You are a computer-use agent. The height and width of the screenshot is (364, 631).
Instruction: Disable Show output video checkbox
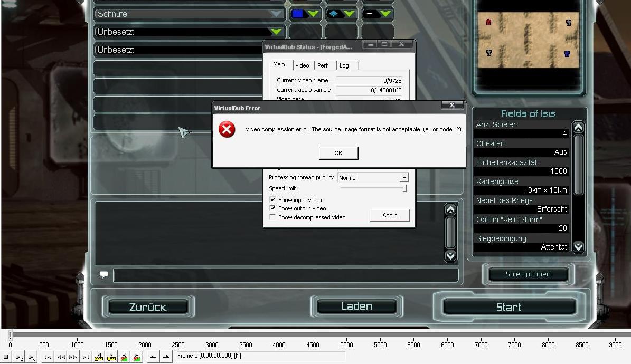click(272, 208)
